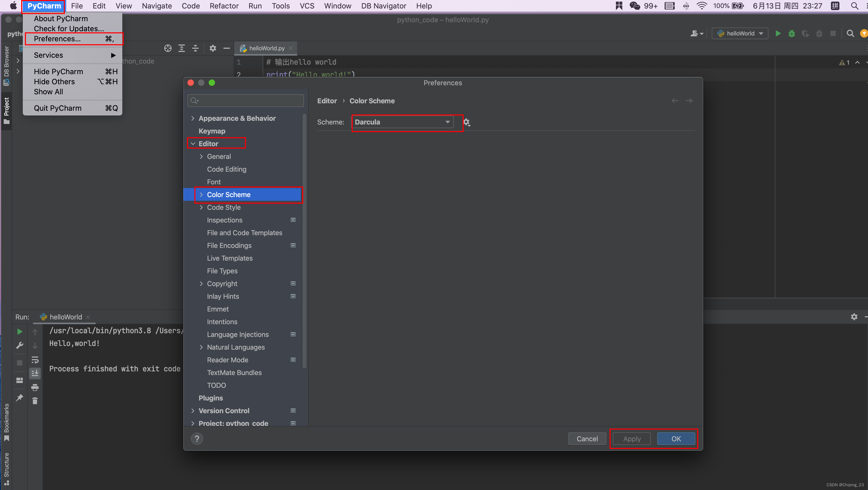
Task: Click the warning indicator in editor corner
Action: pos(844,62)
